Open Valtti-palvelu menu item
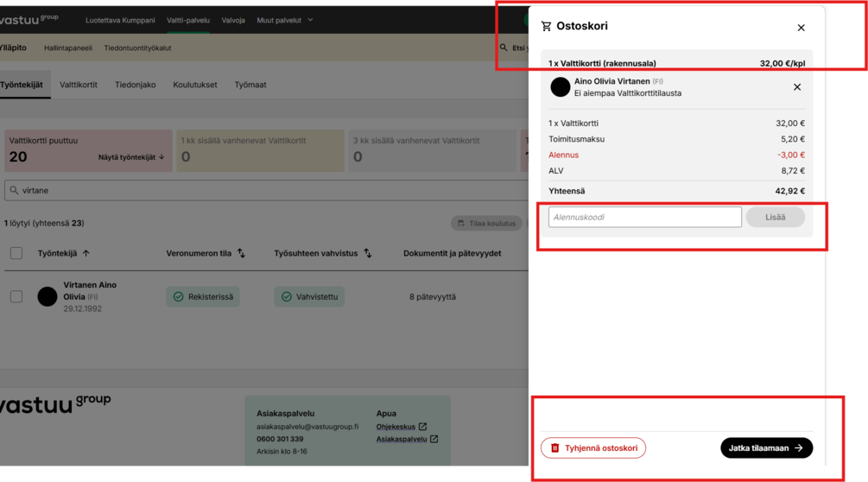Screen dimensions: 868x482 (188, 21)
